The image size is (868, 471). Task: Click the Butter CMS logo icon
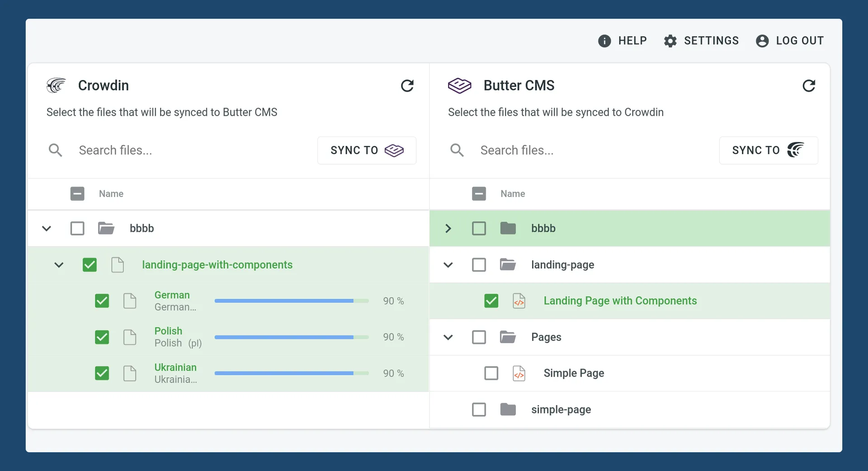pyautogui.click(x=459, y=85)
